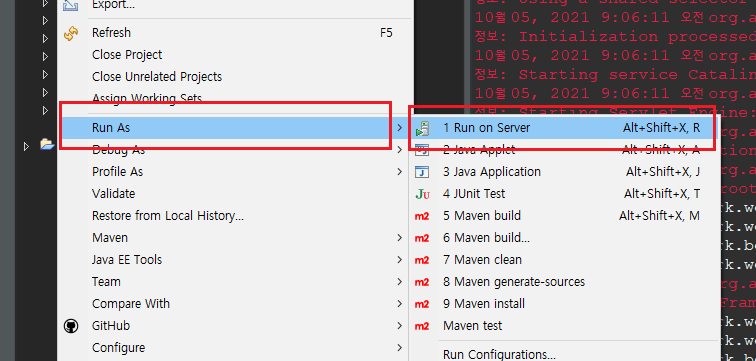The height and width of the screenshot is (361, 756).
Task: Click the Java Application icon
Action: 422,172
